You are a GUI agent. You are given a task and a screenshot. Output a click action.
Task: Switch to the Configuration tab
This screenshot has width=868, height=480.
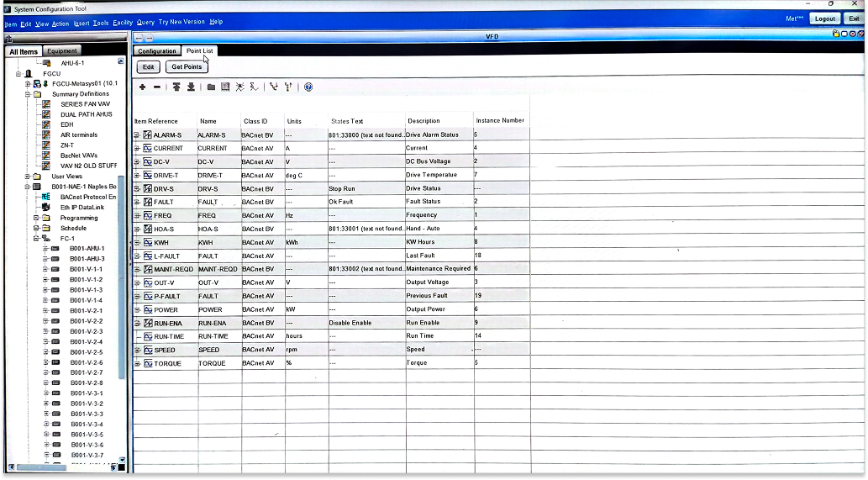pos(156,51)
